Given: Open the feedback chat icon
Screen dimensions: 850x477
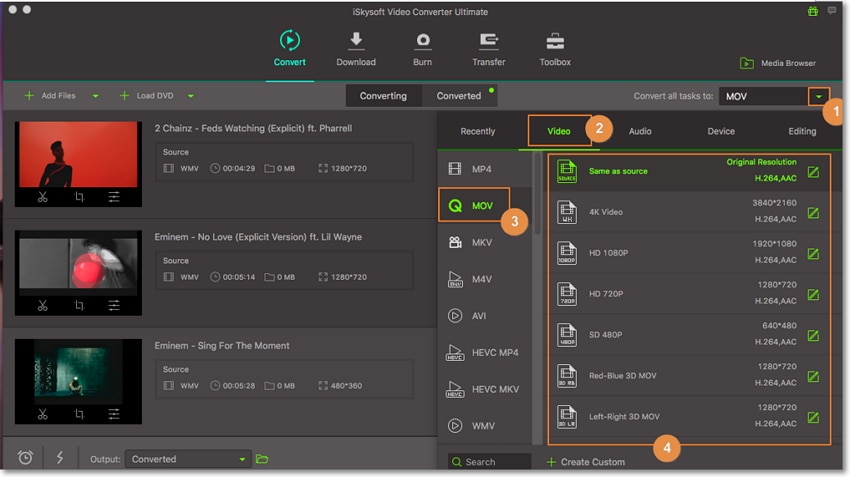Looking at the screenshot, I should (x=832, y=11).
